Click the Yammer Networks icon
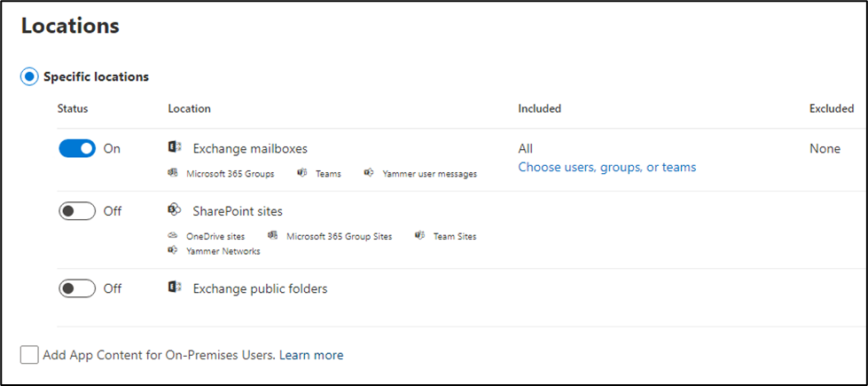The image size is (868, 386). click(x=172, y=250)
